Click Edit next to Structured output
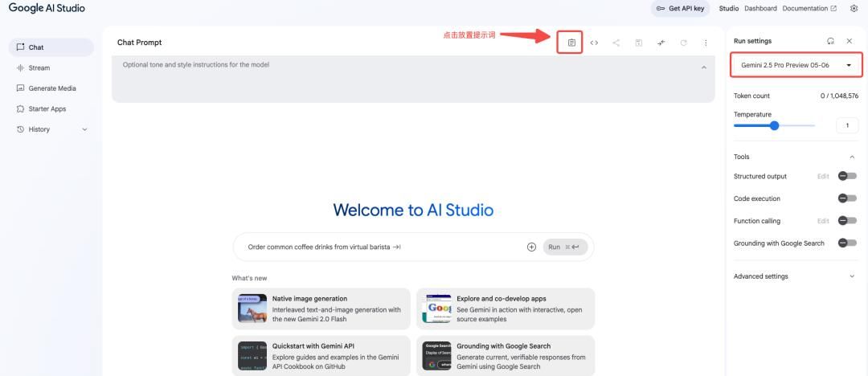 pos(823,176)
